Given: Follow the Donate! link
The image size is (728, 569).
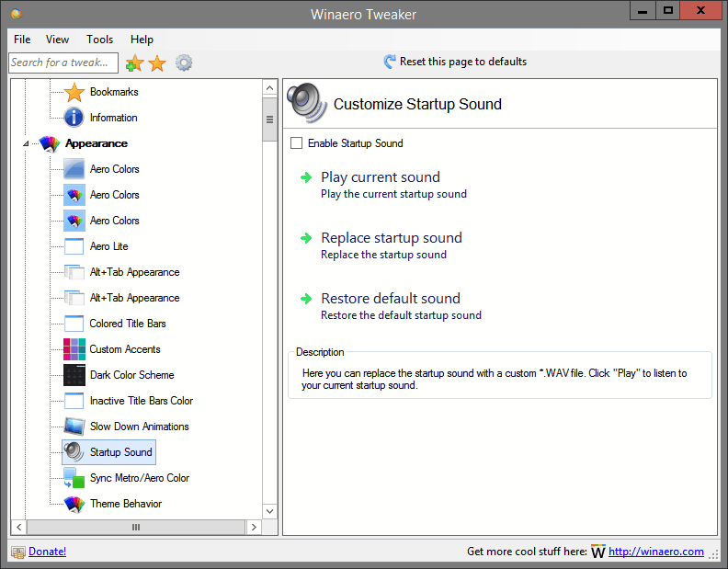Looking at the screenshot, I should (48, 552).
